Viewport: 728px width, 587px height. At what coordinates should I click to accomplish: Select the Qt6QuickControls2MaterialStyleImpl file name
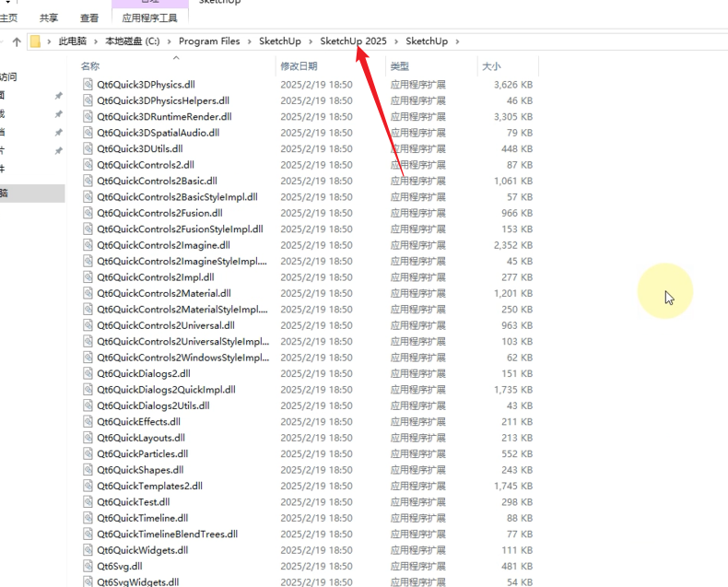tap(182, 310)
